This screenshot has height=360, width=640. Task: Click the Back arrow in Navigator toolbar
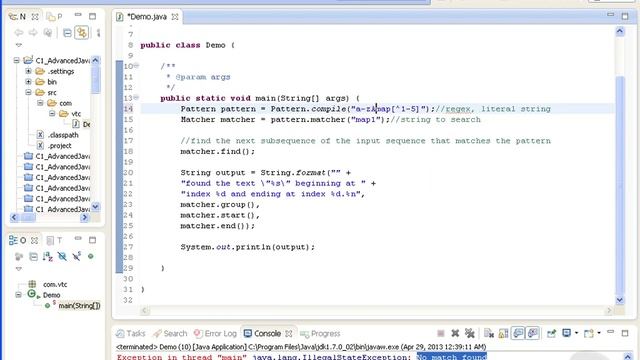pyautogui.click(x=18, y=33)
